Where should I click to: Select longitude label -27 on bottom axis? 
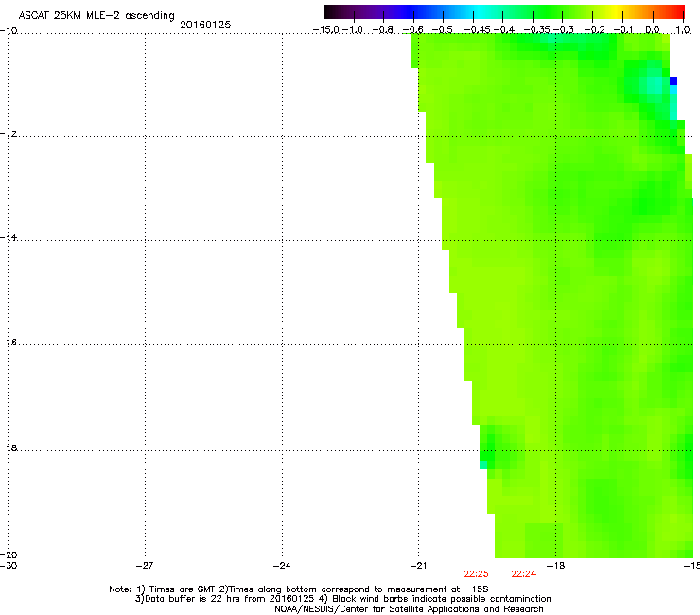coord(145,566)
